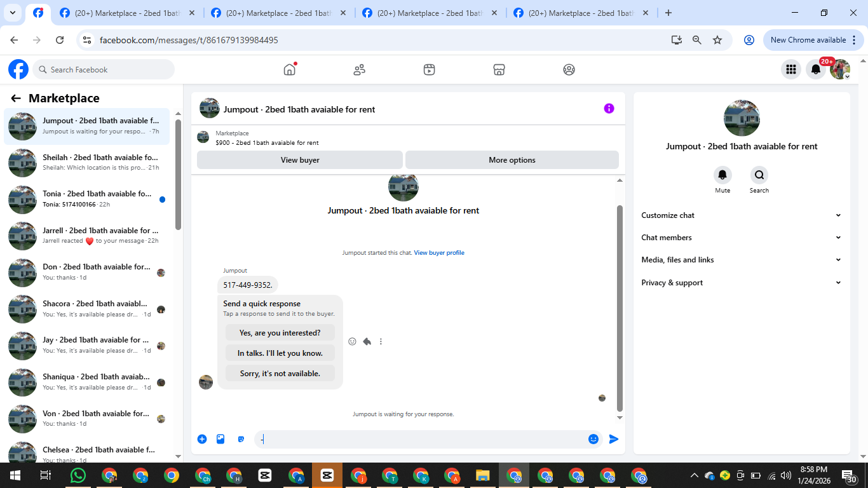Click the Facebook logo
The image size is (868, 488).
pos(18,69)
